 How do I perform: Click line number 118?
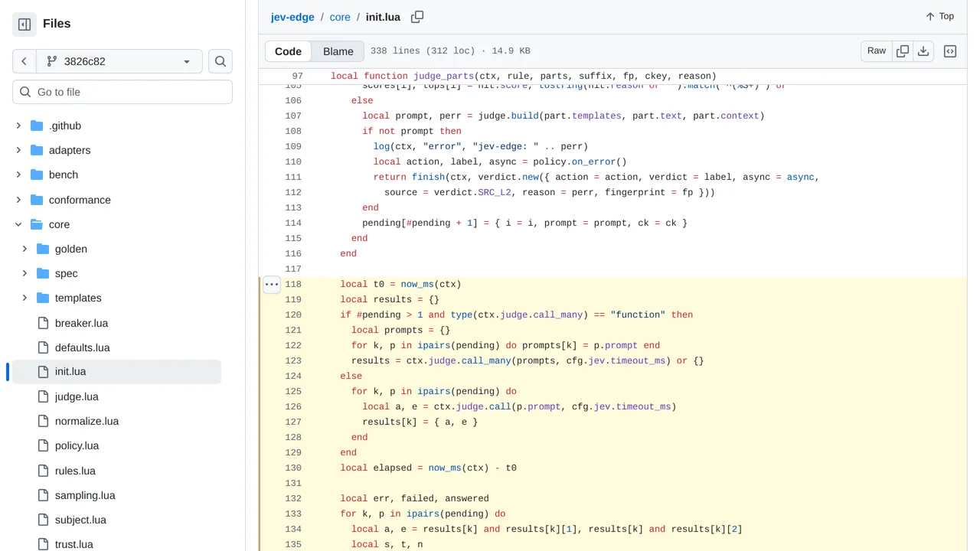[293, 284]
